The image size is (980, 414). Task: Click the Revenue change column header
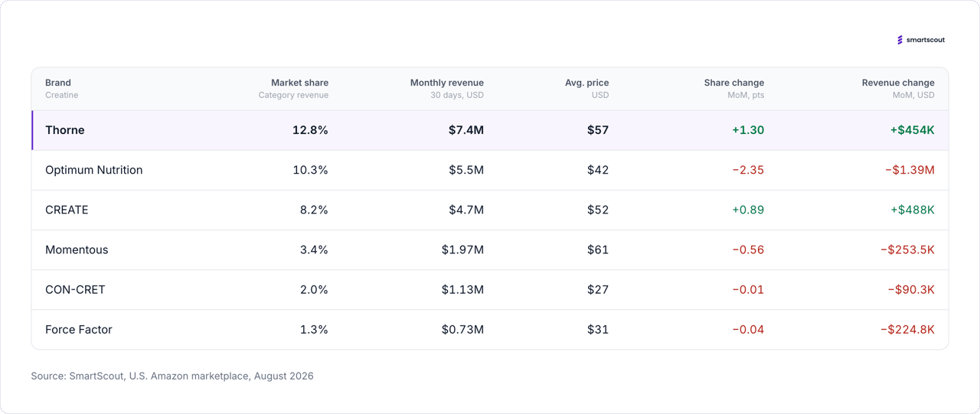pyautogui.click(x=898, y=83)
